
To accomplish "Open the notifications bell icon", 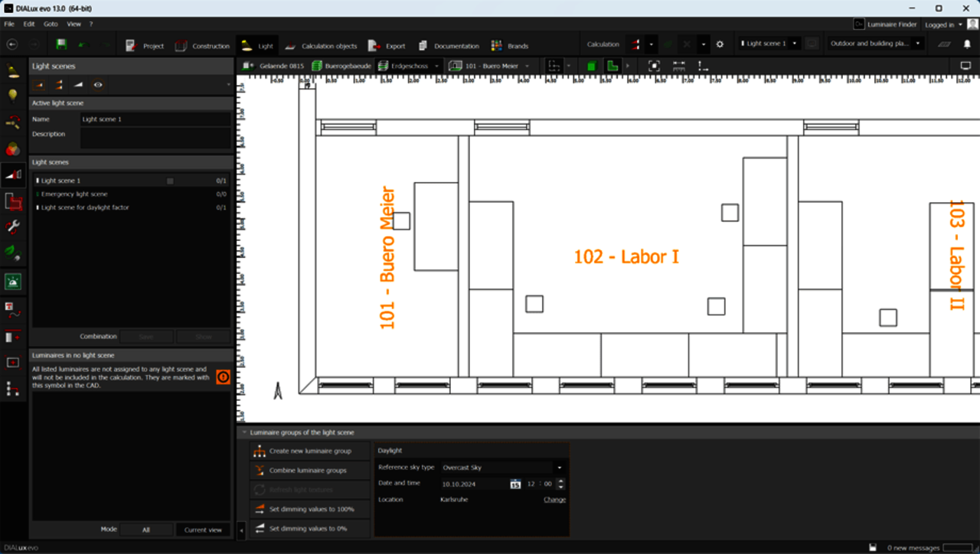I will pyautogui.click(x=967, y=44).
